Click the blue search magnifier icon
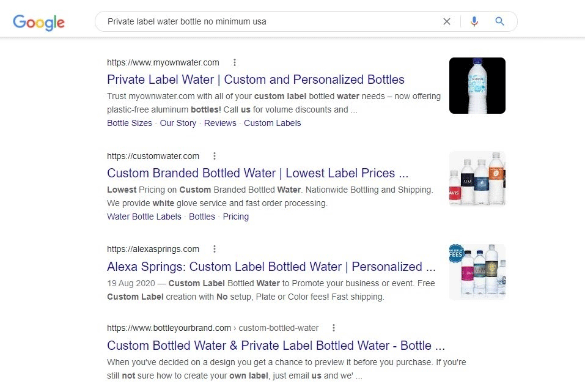 coord(500,21)
